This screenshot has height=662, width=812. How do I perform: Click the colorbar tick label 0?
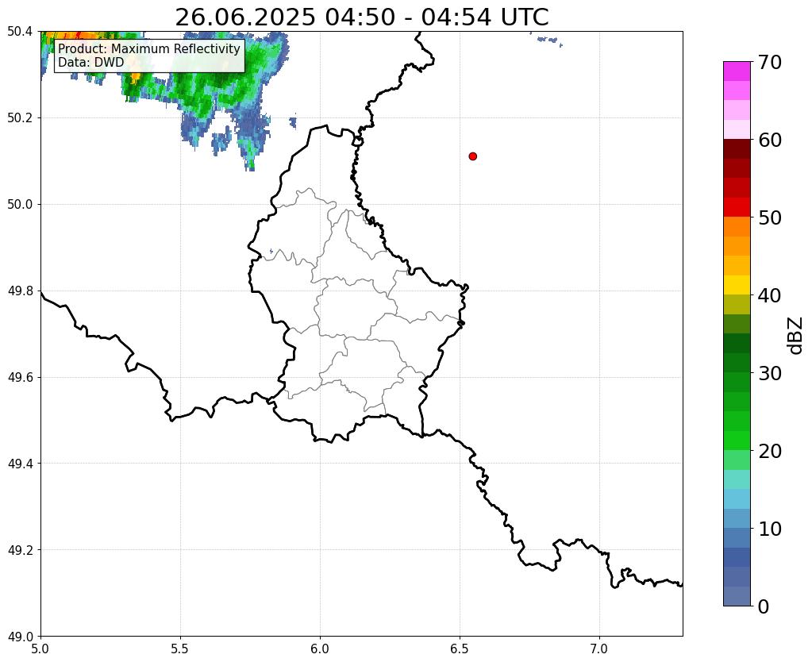pyautogui.click(x=764, y=606)
